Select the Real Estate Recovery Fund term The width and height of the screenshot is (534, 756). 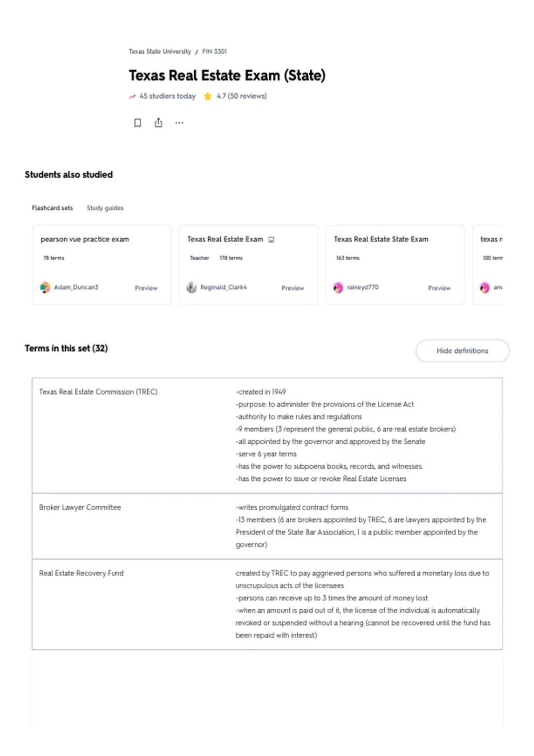point(81,573)
